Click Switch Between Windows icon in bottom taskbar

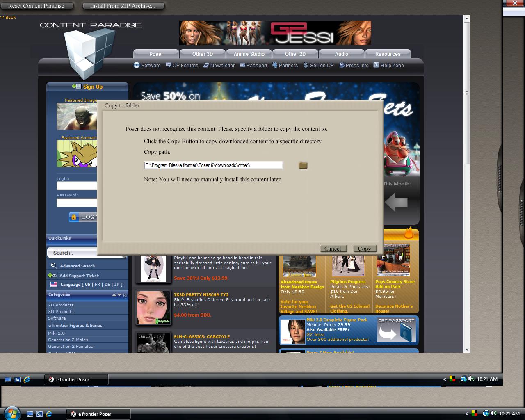pos(39,414)
